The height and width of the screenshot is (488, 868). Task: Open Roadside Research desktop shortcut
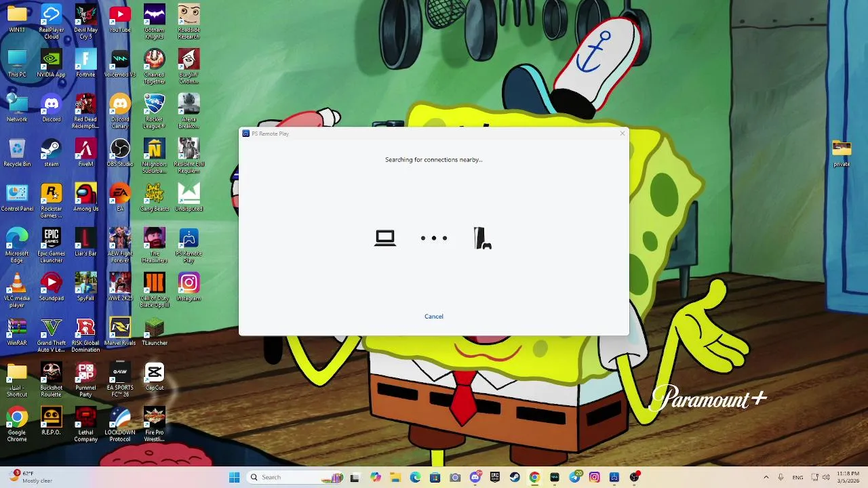(x=189, y=22)
